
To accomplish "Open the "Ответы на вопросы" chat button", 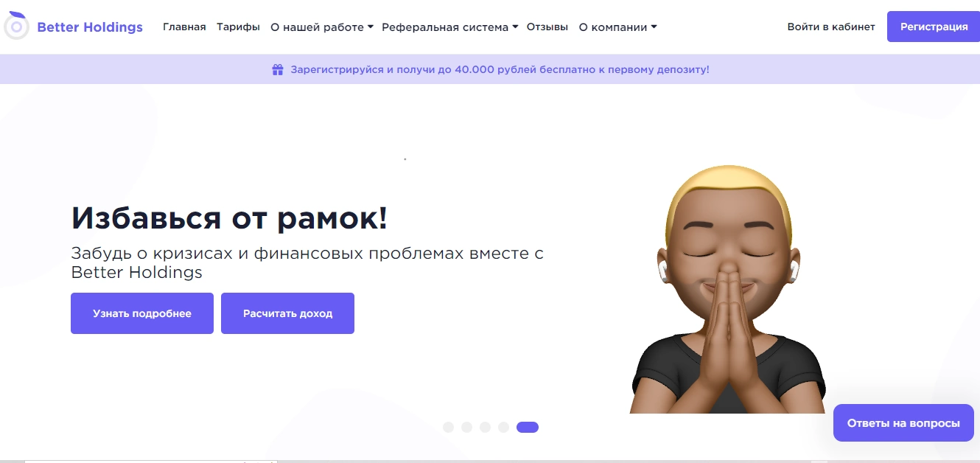I will point(903,423).
